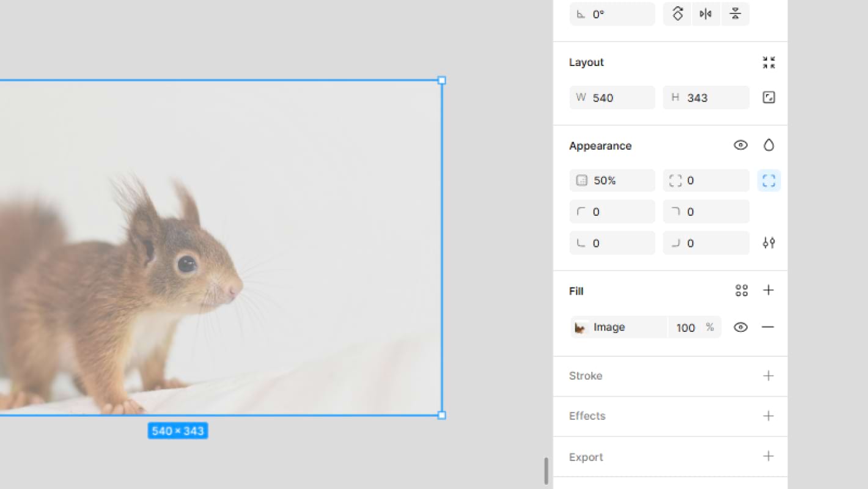Open the blend mode droplet icon
868x489 pixels.
click(x=768, y=145)
